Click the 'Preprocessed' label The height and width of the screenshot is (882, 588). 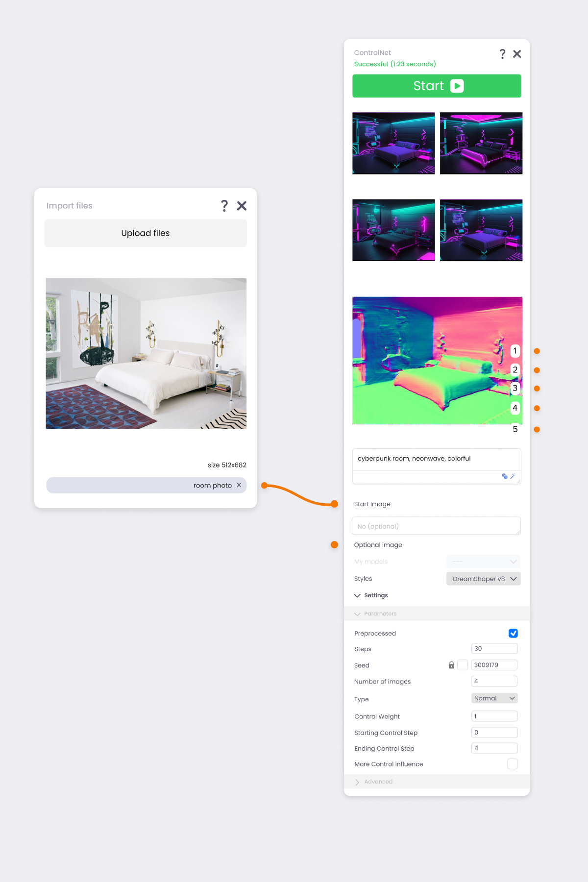pyautogui.click(x=375, y=633)
